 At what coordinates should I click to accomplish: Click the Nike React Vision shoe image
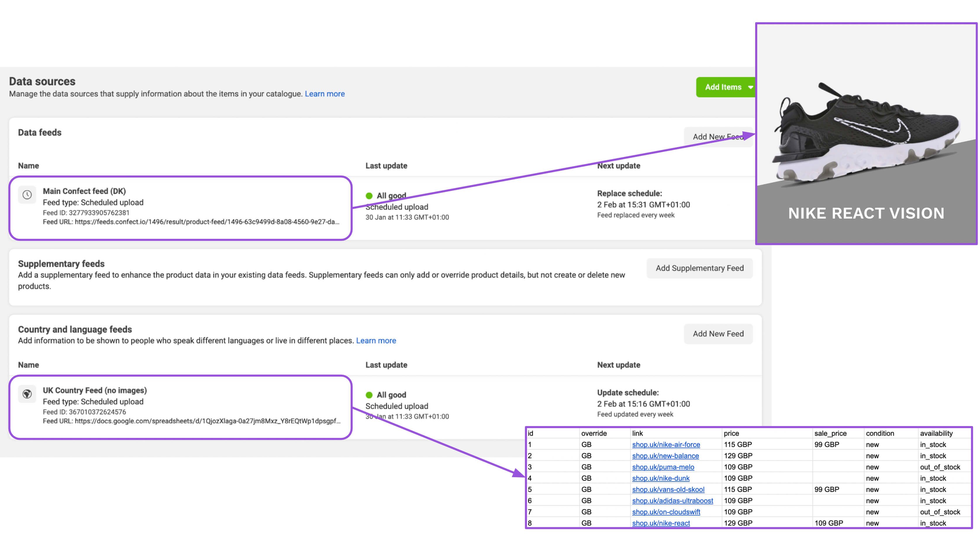866,133
